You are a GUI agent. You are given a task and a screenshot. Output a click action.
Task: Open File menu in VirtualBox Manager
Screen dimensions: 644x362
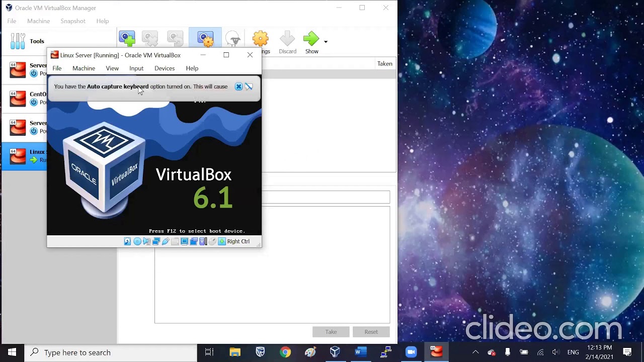pyautogui.click(x=12, y=21)
